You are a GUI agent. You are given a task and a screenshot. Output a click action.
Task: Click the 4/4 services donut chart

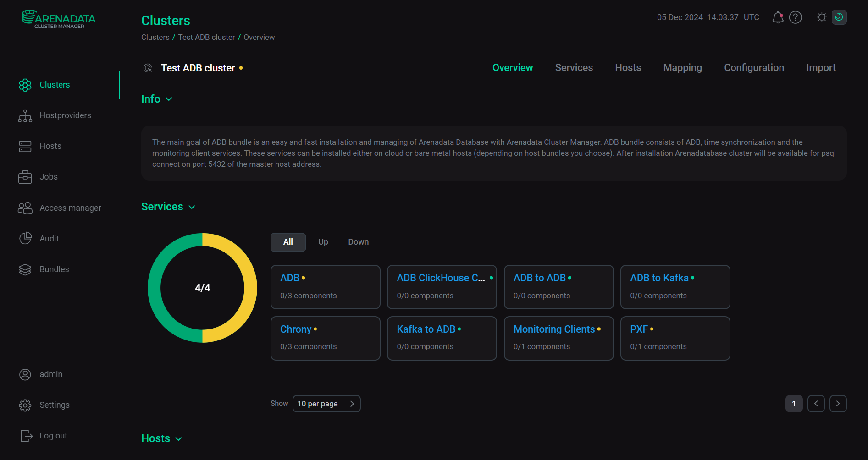(203, 288)
